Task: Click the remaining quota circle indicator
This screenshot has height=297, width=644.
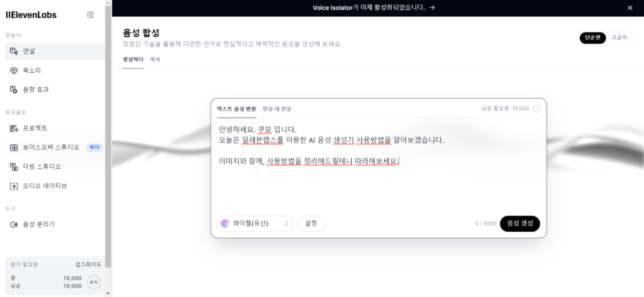Action: [x=536, y=109]
